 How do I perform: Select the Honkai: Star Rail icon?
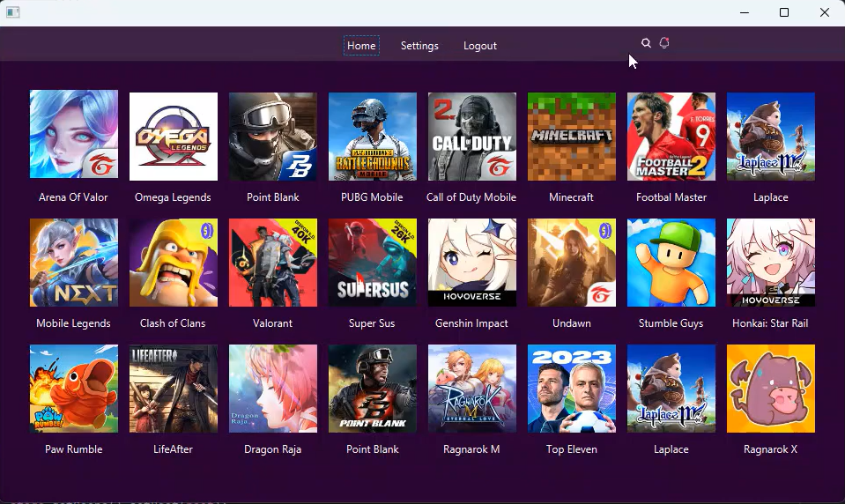pyautogui.click(x=771, y=263)
